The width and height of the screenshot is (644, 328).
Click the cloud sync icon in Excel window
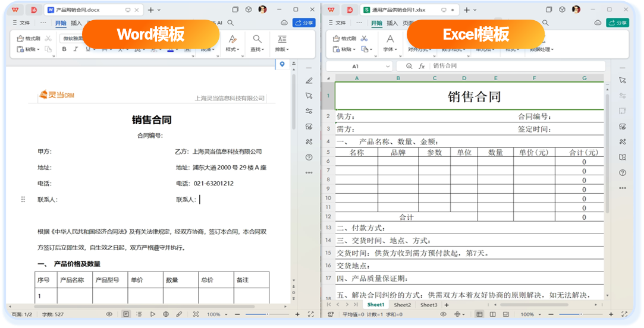[x=598, y=23]
